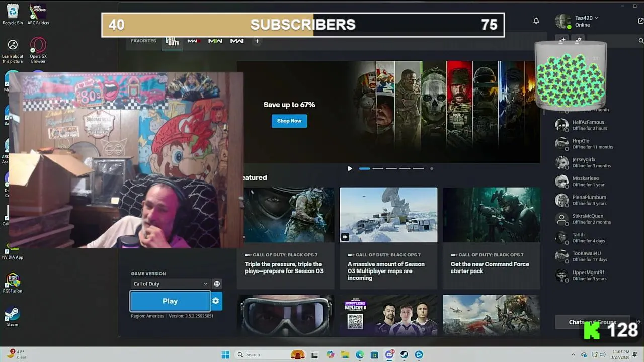This screenshot has width=644, height=362.
Task: Switch to the Modern Warfare II tab
Action: pyautogui.click(x=215, y=41)
